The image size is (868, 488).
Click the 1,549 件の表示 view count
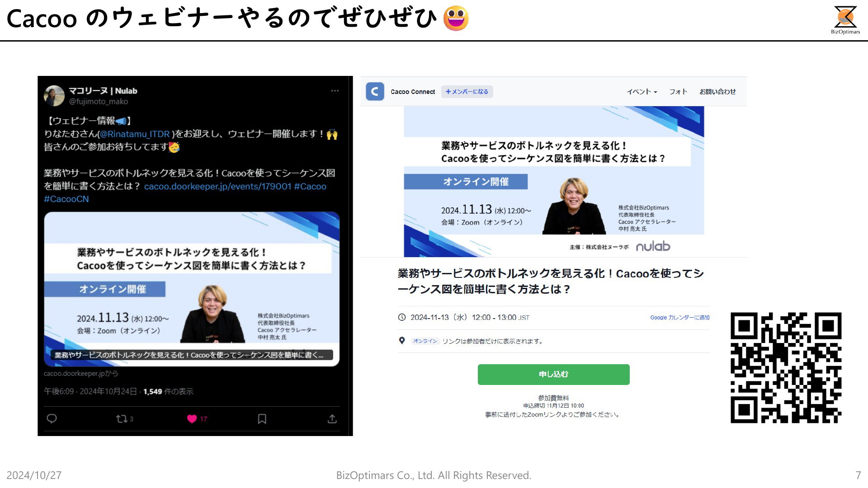click(x=168, y=391)
